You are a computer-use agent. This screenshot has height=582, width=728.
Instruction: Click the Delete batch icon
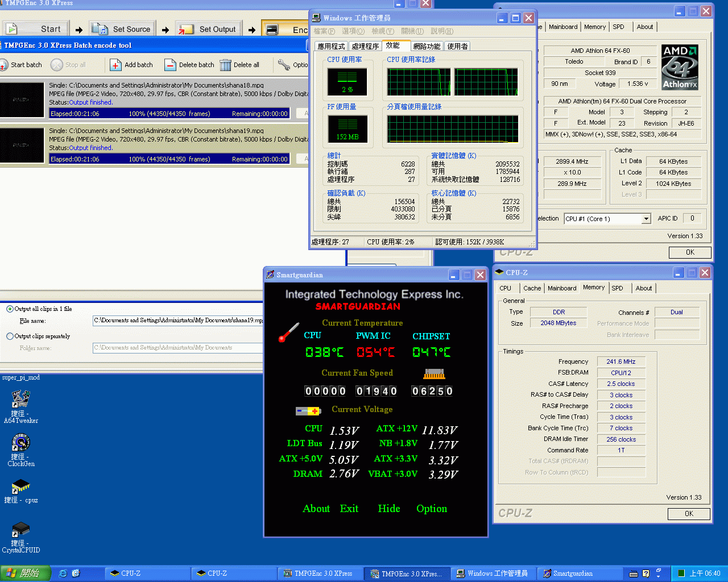pyautogui.click(x=170, y=65)
